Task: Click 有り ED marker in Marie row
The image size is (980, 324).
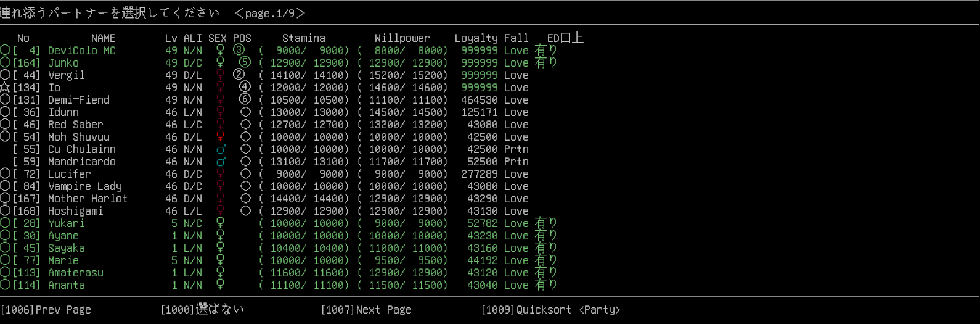Action: pos(546,260)
